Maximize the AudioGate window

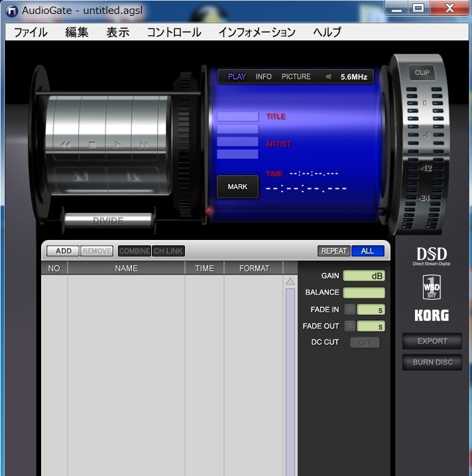[x=418, y=9]
